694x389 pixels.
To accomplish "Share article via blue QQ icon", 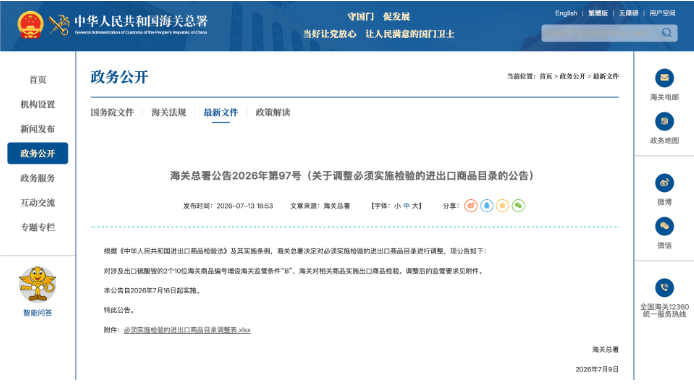I will [x=487, y=205].
